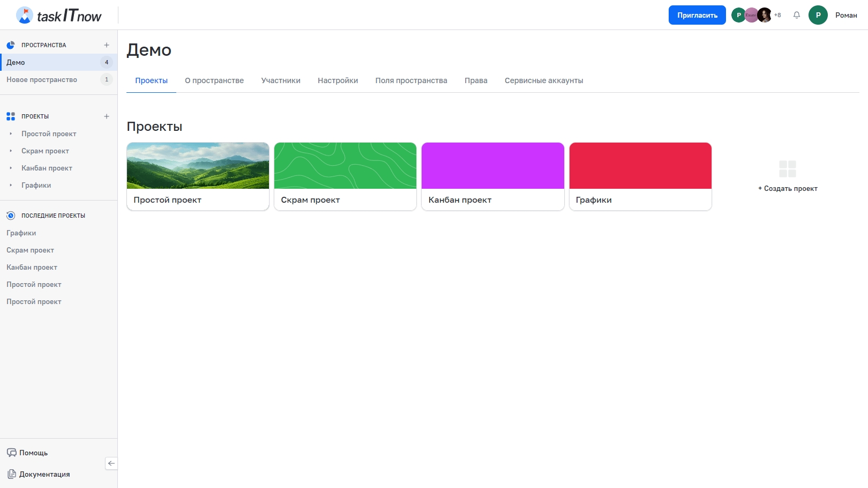Image resolution: width=868 pixels, height=488 pixels.
Task: Open Помощь chat icon
Action: pos(12,453)
